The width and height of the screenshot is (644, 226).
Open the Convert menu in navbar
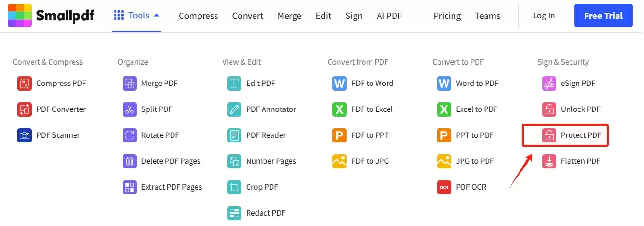(x=248, y=16)
